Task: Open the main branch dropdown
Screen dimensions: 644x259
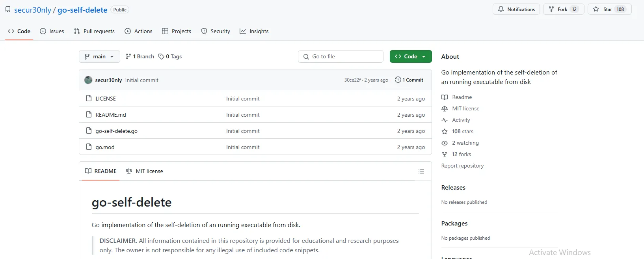Action: pos(99,56)
